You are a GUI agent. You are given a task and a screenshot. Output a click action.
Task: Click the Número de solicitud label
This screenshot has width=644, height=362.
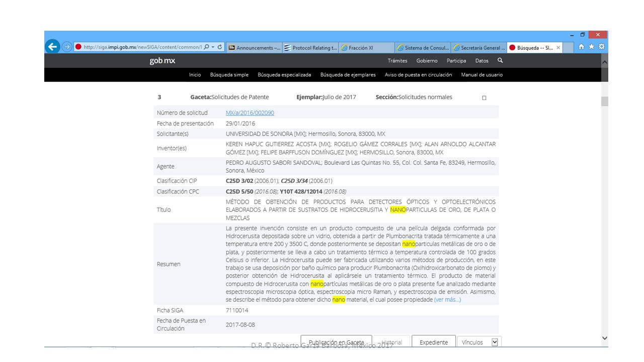pos(182,113)
